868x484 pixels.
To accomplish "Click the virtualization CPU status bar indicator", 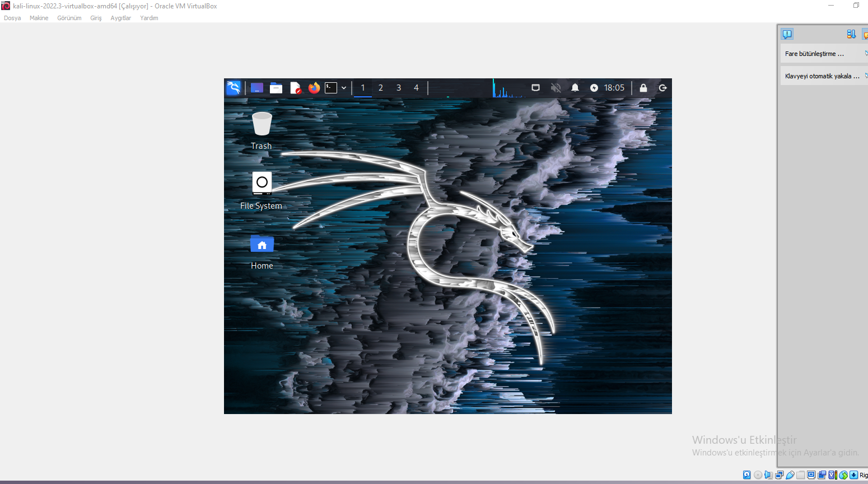I will pos(833,475).
